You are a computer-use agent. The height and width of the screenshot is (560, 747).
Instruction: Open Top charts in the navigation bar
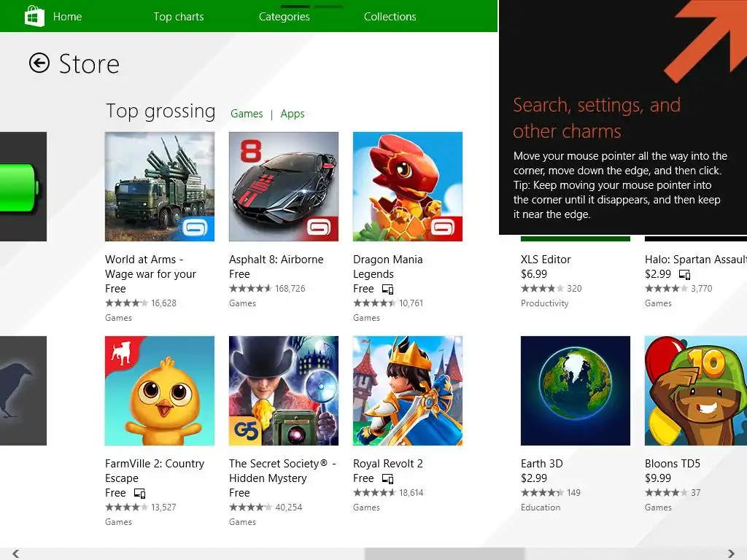point(179,17)
